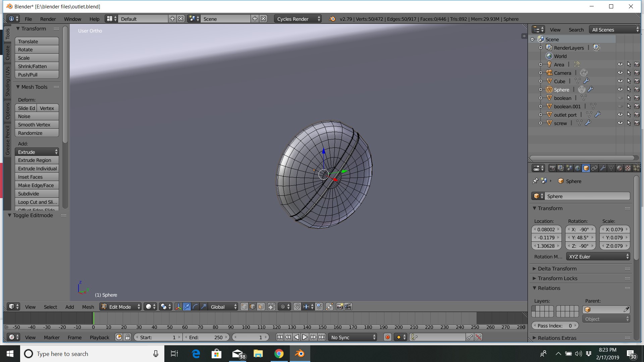The height and width of the screenshot is (362, 644).
Task: Toggle renderability of the outlet port object
Action: coord(637,115)
